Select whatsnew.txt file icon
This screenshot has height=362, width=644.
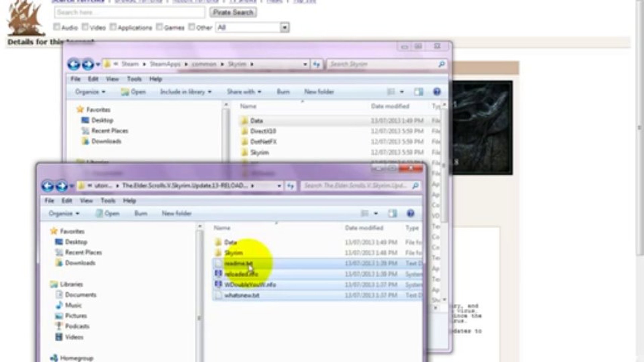point(218,295)
